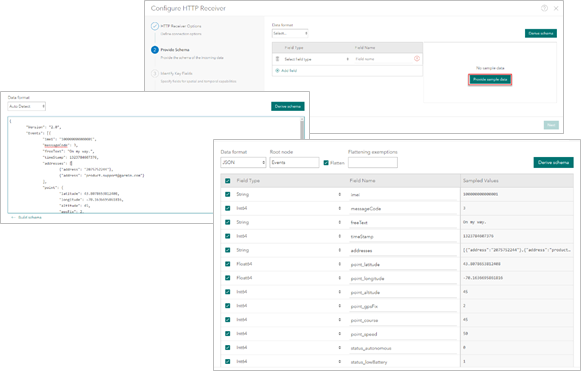The image size is (581, 371).
Task: Open field type dropdown for timeStamp row
Action: pos(289,236)
